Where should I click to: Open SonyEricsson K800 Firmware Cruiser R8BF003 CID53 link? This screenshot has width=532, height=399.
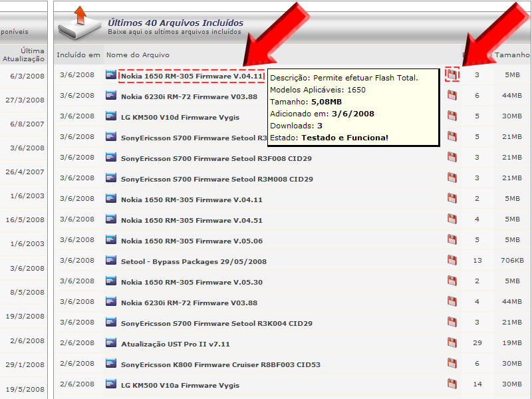coord(221,364)
